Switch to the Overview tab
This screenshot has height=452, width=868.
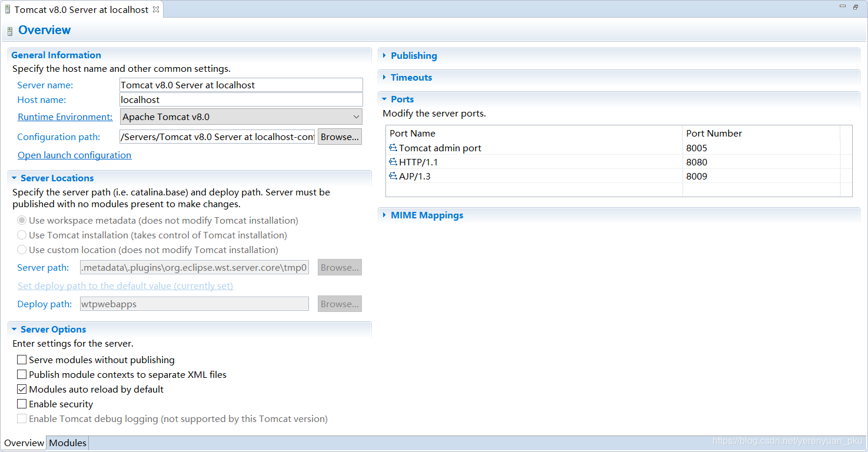(24, 443)
